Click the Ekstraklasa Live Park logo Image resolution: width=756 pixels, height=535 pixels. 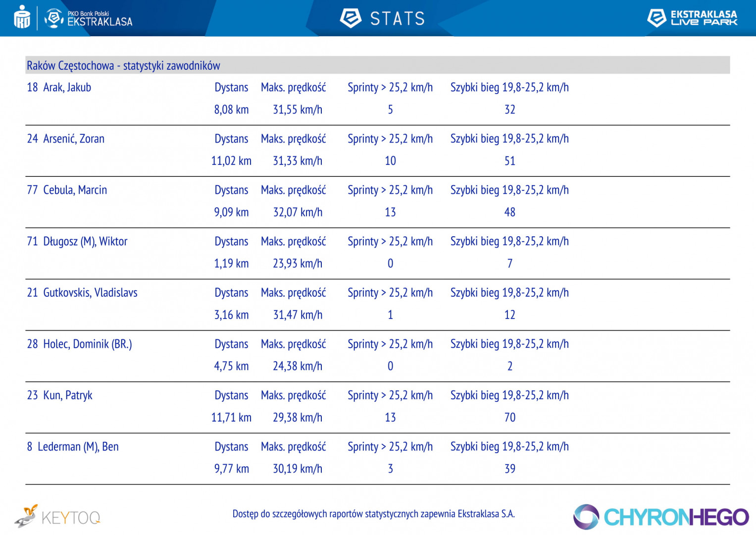[692, 18]
